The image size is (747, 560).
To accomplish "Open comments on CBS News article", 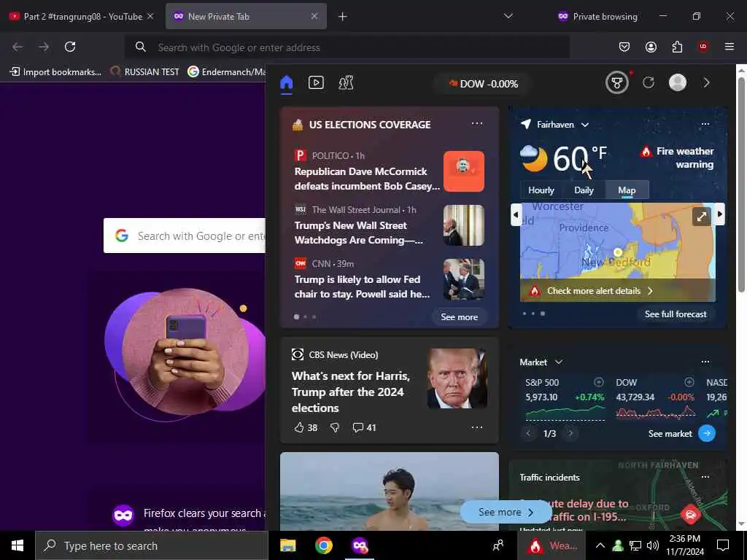I will coord(365,427).
